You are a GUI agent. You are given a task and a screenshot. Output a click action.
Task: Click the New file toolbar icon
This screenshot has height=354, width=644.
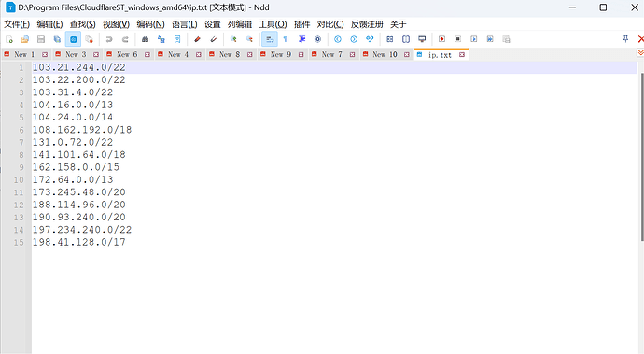[9, 39]
